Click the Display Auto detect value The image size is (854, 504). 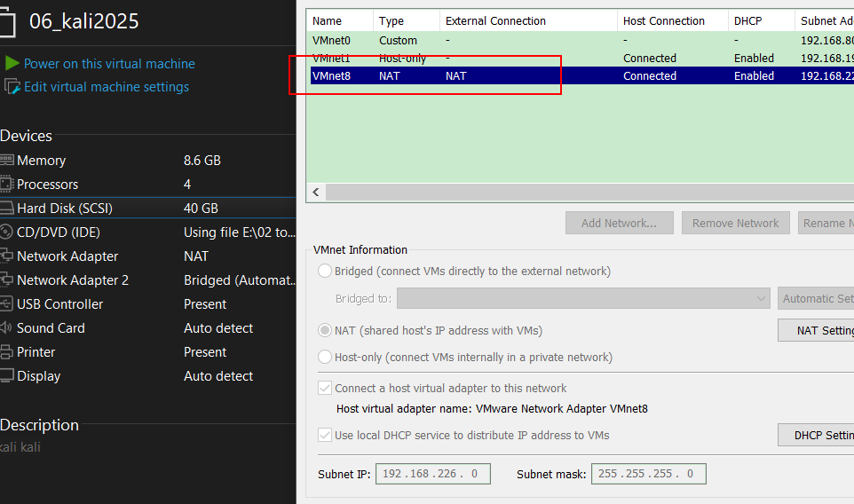(x=218, y=375)
